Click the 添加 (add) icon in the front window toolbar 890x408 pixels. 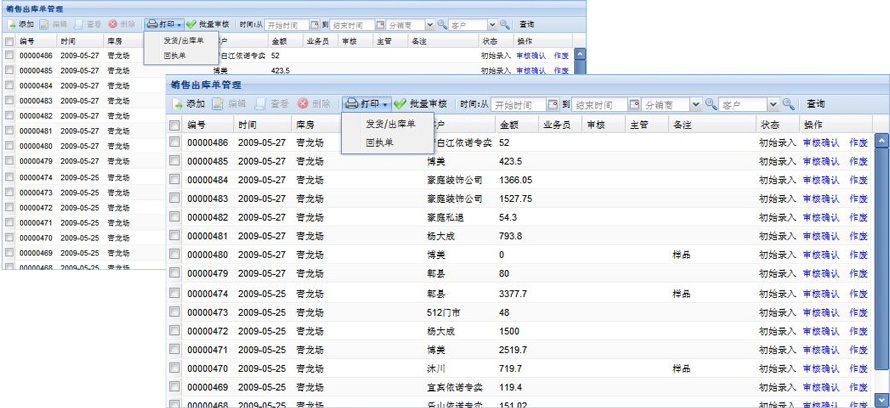(x=178, y=104)
